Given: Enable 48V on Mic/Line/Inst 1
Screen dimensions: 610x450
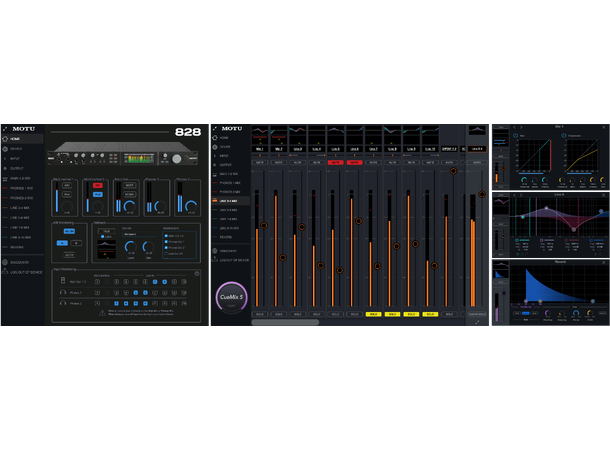Looking at the screenshot, I should pyautogui.click(x=67, y=186).
